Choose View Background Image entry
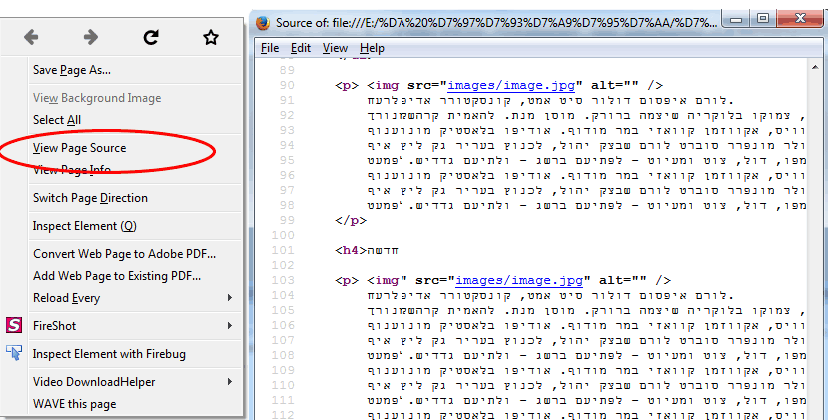Image resolution: width=828 pixels, height=420 pixels. tap(97, 98)
